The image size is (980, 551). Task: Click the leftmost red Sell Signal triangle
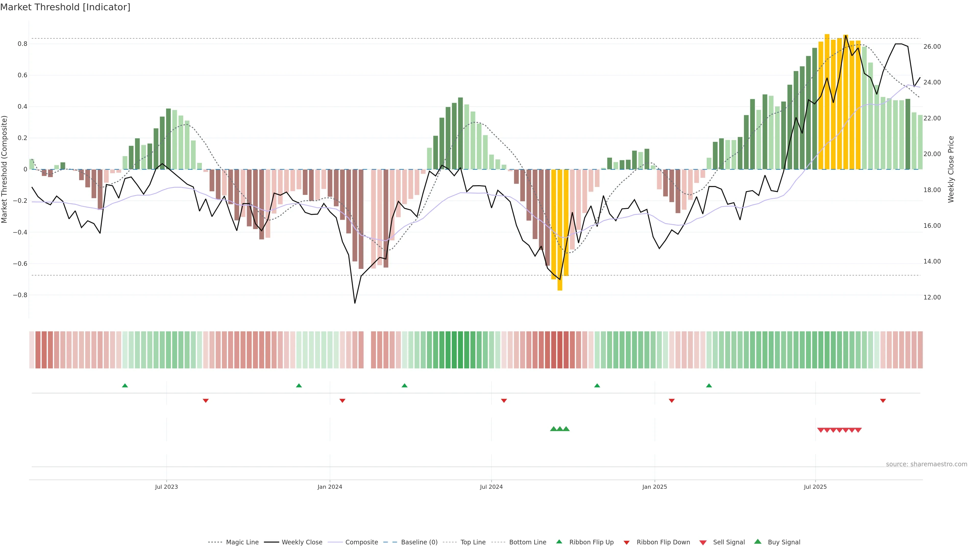click(x=820, y=430)
